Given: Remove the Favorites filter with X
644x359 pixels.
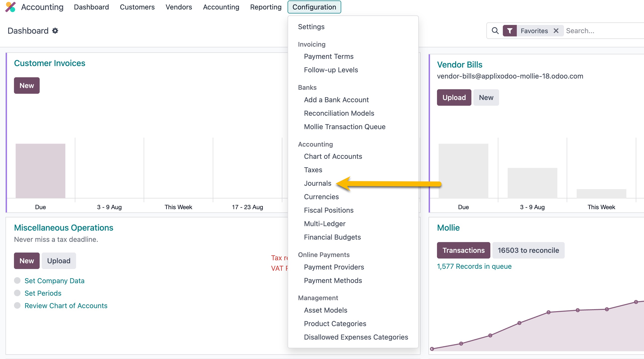Looking at the screenshot, I should pyautogui.click(x=556, y=31).
